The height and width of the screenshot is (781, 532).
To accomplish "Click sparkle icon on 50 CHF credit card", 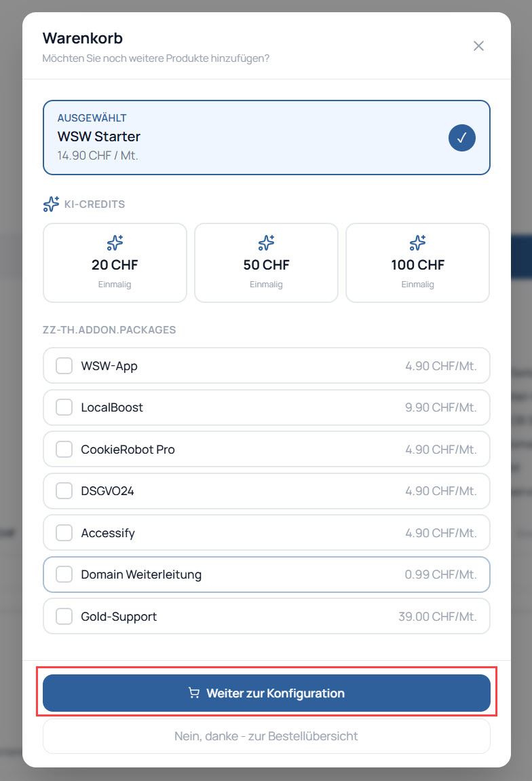I will [x=266, y=242].
